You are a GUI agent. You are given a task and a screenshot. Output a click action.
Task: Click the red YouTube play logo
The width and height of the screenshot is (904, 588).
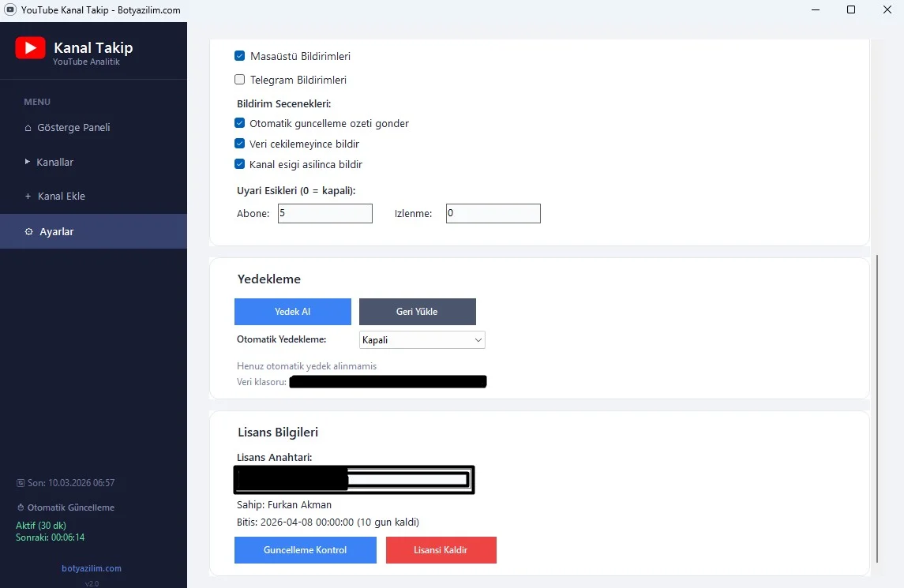[30, 48]
